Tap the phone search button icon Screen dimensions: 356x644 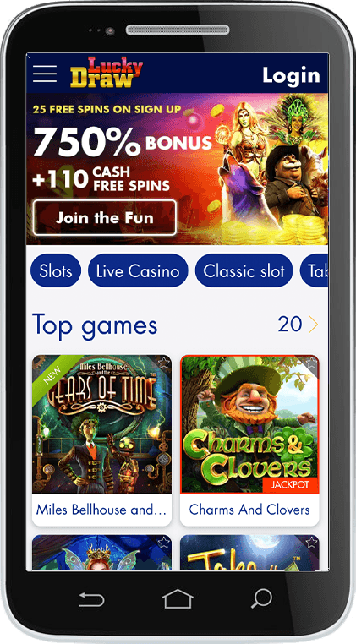261,599
